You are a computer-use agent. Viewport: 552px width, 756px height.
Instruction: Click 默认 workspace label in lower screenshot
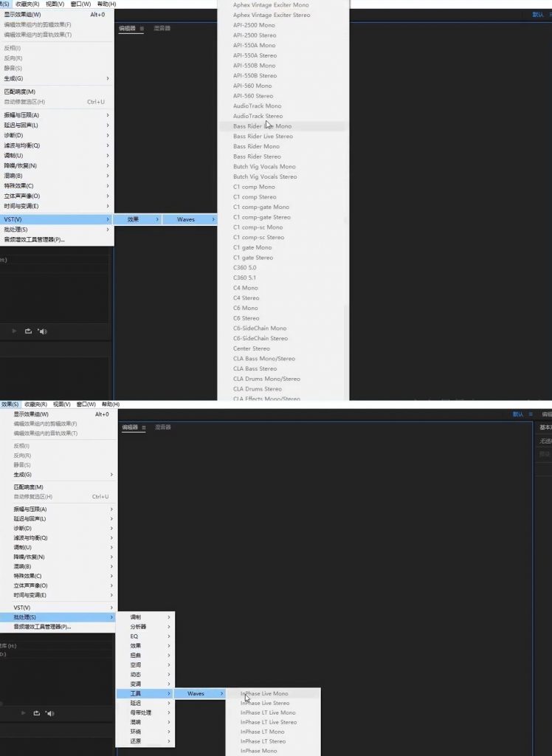point(518,414)
